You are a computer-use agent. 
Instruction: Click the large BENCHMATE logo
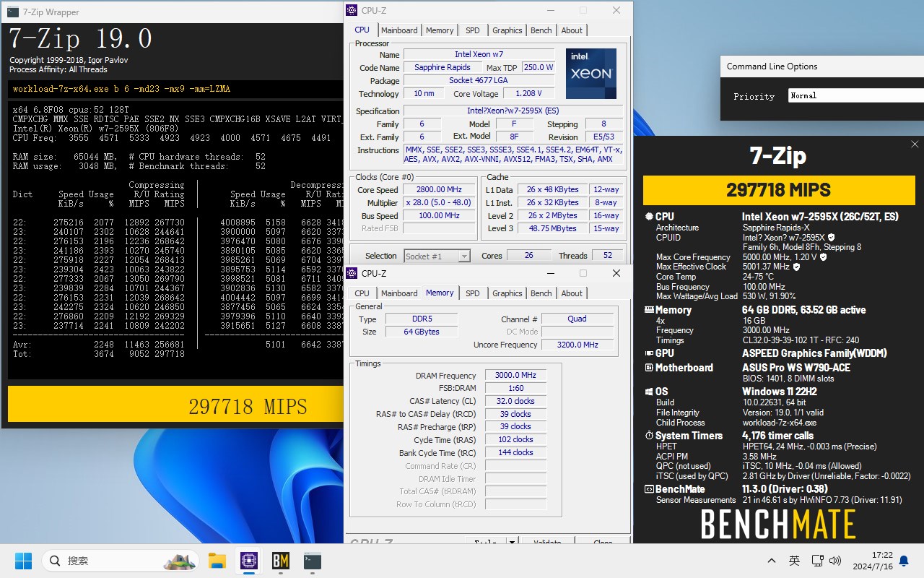click(x=778, y=525)
